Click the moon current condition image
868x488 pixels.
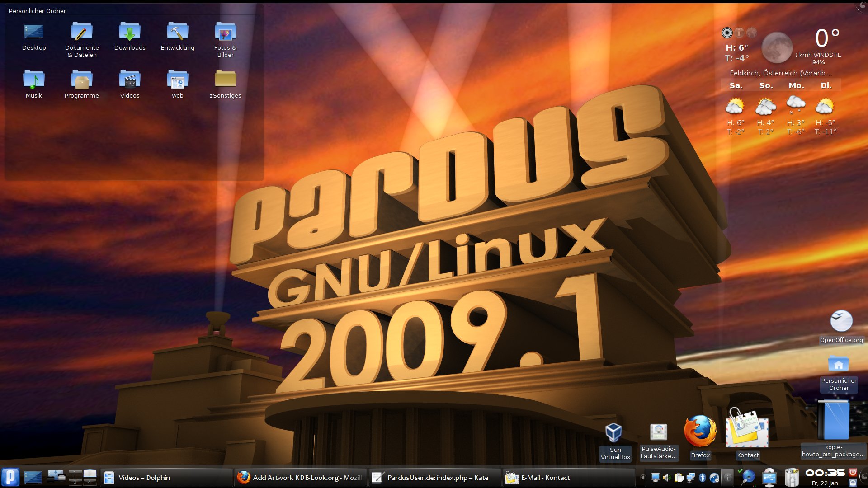(777, 47)
